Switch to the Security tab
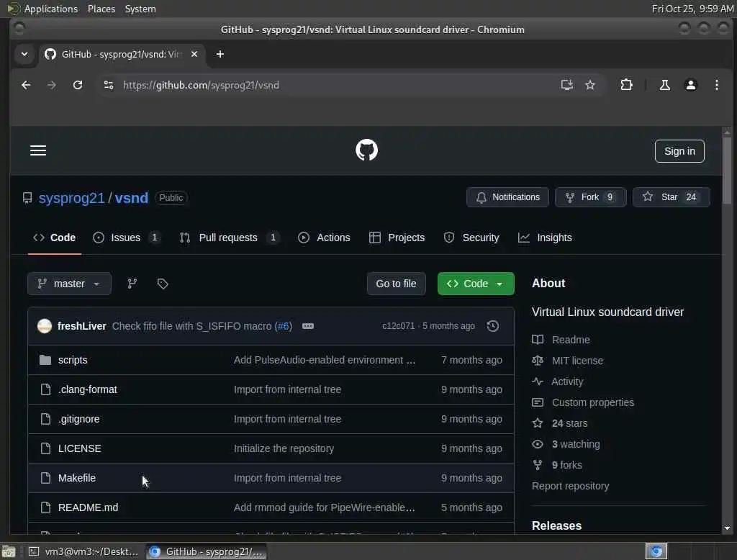This screenshot has width=737, height=560. click(x=471, y=238)
